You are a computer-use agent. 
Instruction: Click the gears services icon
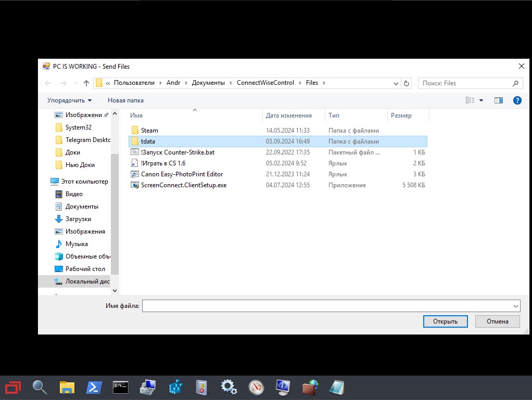[x=229, y=387]
